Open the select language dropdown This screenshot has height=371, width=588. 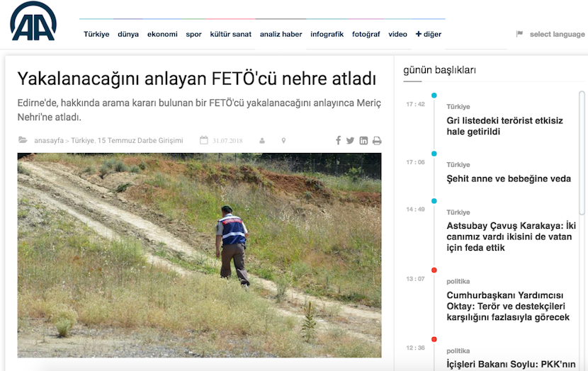557,34
